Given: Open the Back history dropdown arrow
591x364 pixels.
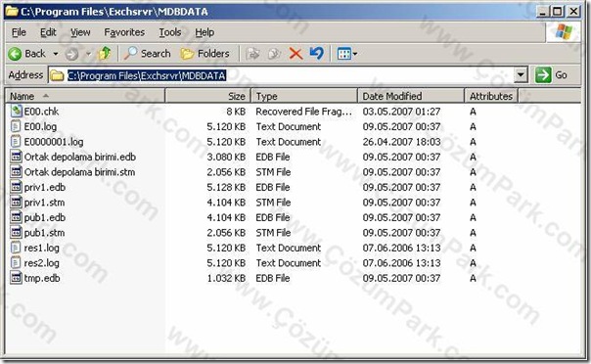Looking at the screenshot, I should pos(56,54).
